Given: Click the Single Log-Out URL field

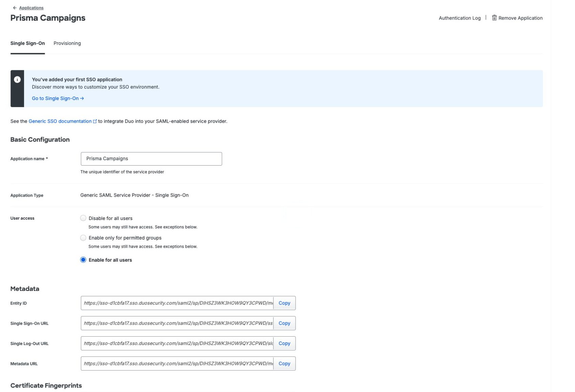Looking at the screenshot, I should [x=177, y=343].
